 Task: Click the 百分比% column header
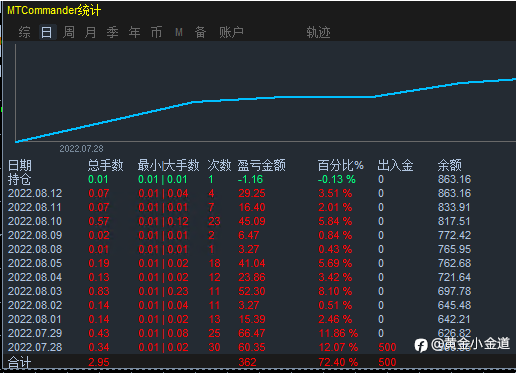click(x=340, y=165)
